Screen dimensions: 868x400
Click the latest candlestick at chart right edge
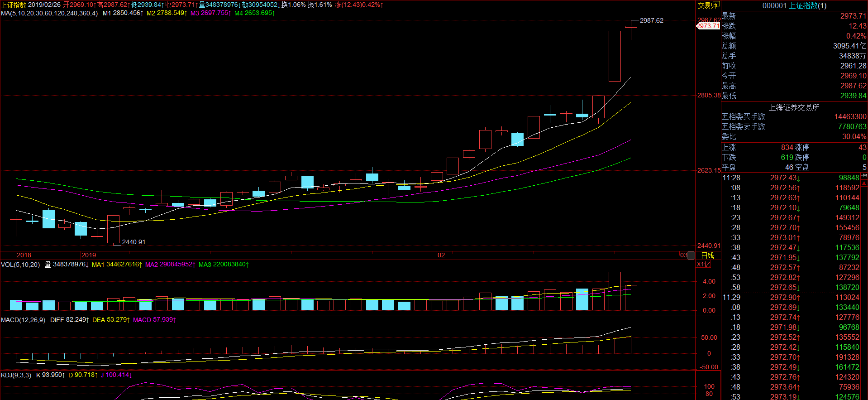[631, 29]
